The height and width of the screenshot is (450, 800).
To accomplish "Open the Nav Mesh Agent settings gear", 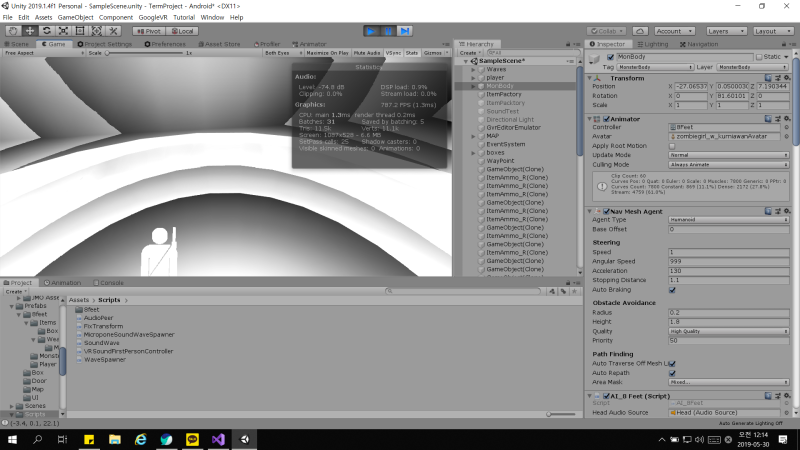I will pyautogui.click(x=787, y=211).
